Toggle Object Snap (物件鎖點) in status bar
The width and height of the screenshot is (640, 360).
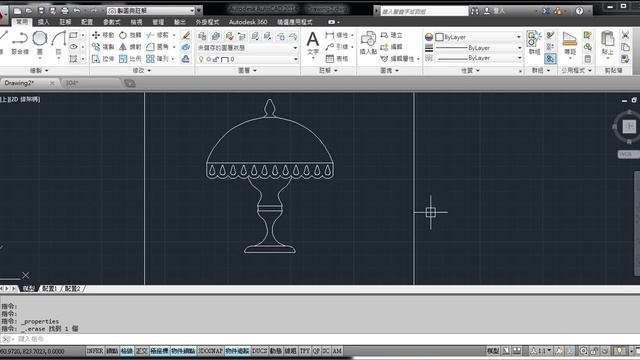[x=183, y=351]
